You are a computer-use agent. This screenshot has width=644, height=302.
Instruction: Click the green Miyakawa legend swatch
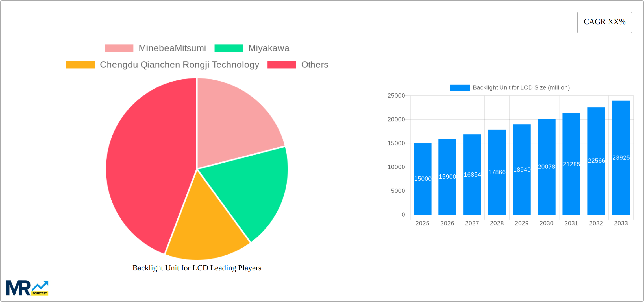click(229, 48)
